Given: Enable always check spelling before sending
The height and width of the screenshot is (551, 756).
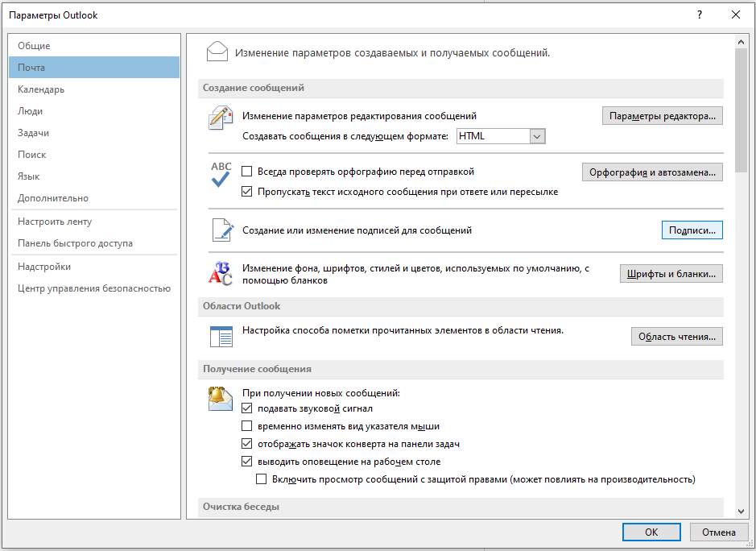Looking at the screenshot, I should (x=247, y=172).
